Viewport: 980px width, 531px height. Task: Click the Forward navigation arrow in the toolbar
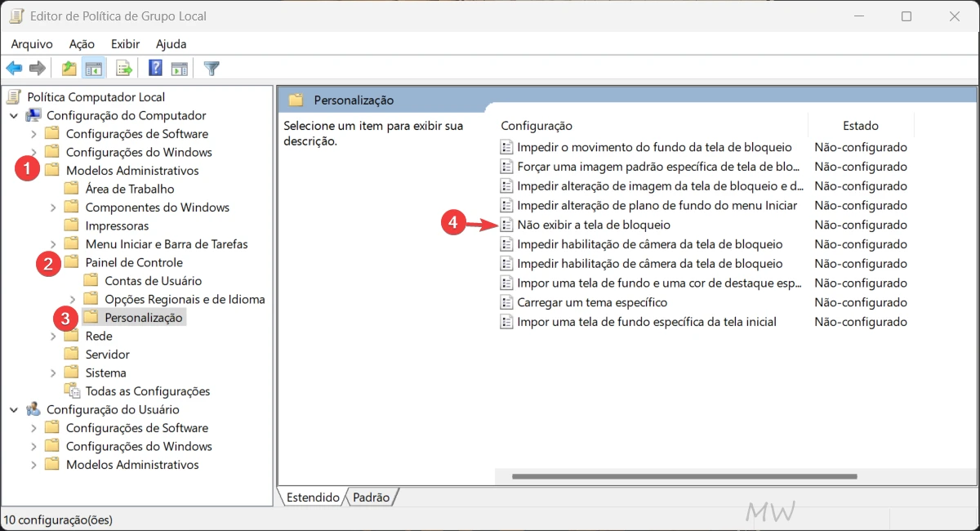coord(37,68)
